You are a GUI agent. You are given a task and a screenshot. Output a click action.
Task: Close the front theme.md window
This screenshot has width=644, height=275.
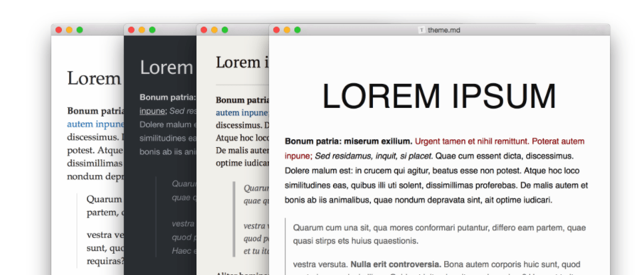click(x=276, y=30)
